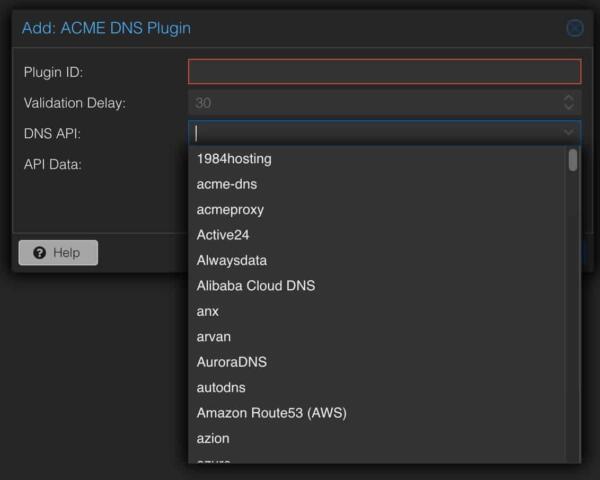
Task: Pick Active24 in the dropdown list
Action: tap(223, 235)
